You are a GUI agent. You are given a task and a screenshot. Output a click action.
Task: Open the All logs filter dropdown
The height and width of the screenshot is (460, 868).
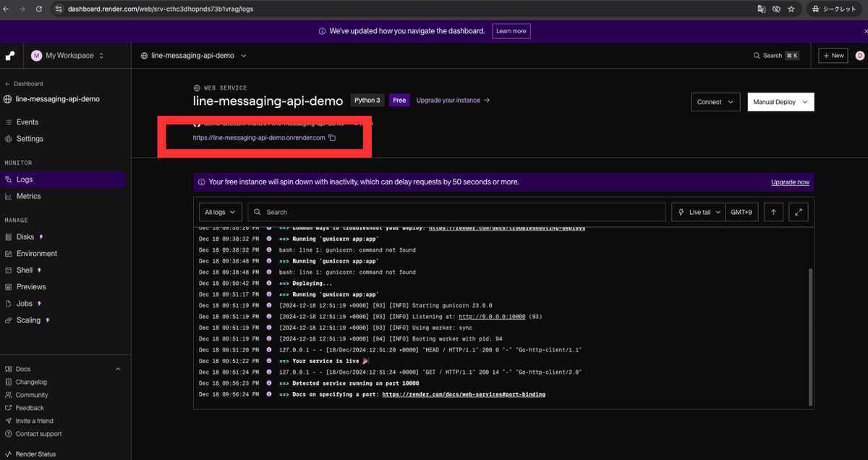click(x=221, y=212)
